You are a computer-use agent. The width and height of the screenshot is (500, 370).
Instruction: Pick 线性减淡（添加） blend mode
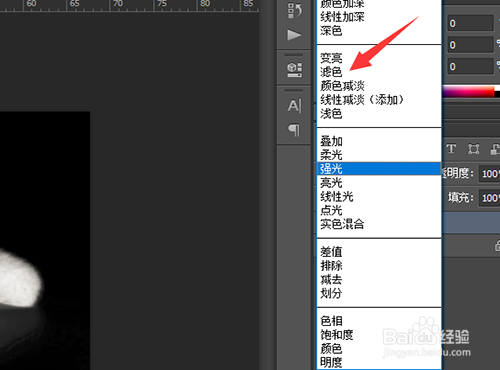[379, 100]
